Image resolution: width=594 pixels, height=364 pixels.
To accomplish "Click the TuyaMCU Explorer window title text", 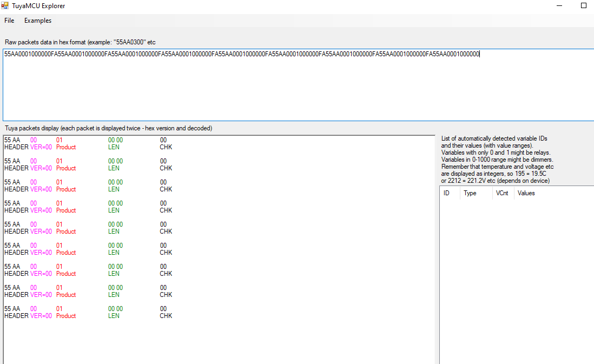I will pos(38,6).
